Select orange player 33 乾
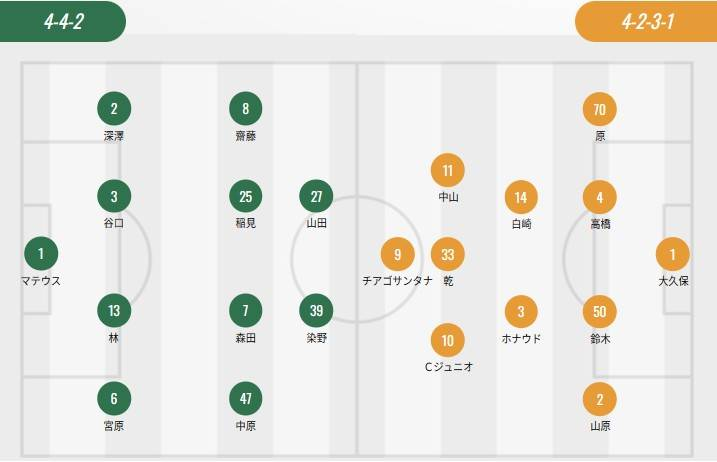The image size is (717, 462). [x=448, y=254]
